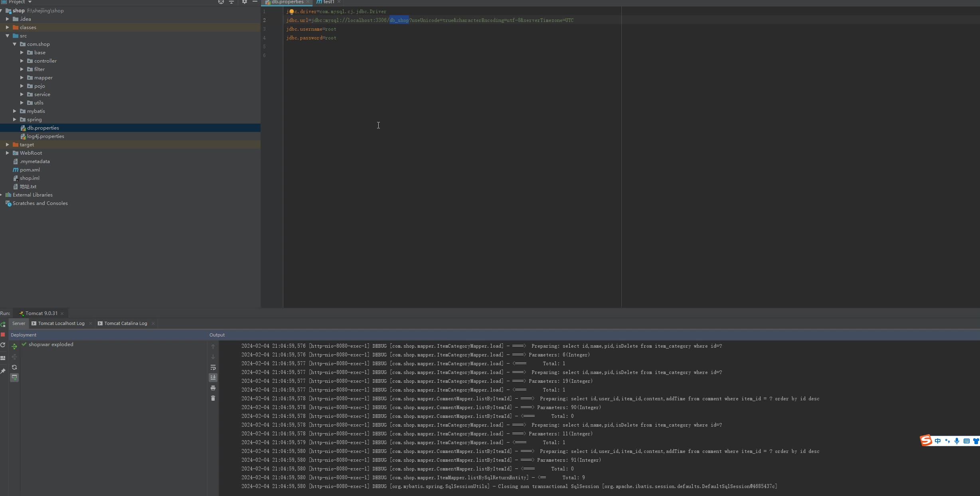Select the 地址.txt file

pyautogui.click(x=28, y=186)
